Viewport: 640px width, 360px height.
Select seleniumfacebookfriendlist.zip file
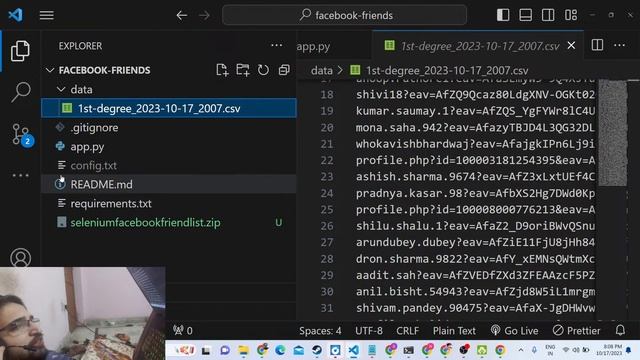(169, 222)
